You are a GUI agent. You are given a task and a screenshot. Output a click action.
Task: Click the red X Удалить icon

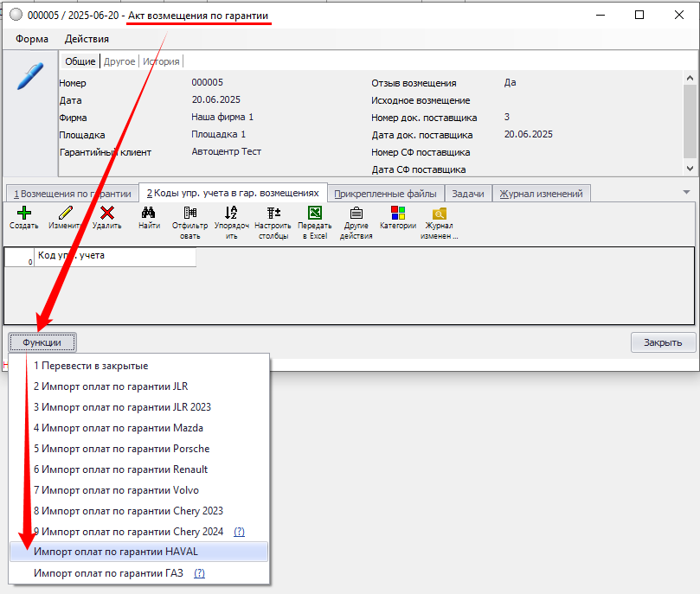click(x=106, y=213)
